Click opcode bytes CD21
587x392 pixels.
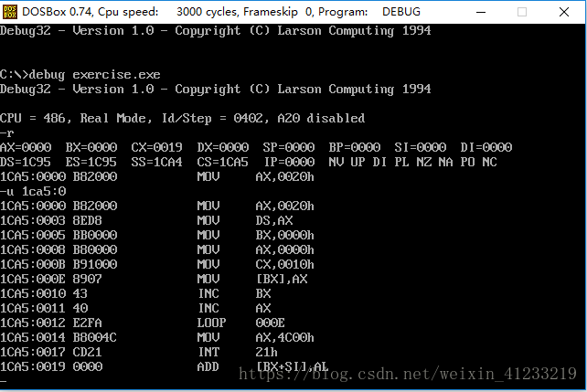(x=88, y=352)
